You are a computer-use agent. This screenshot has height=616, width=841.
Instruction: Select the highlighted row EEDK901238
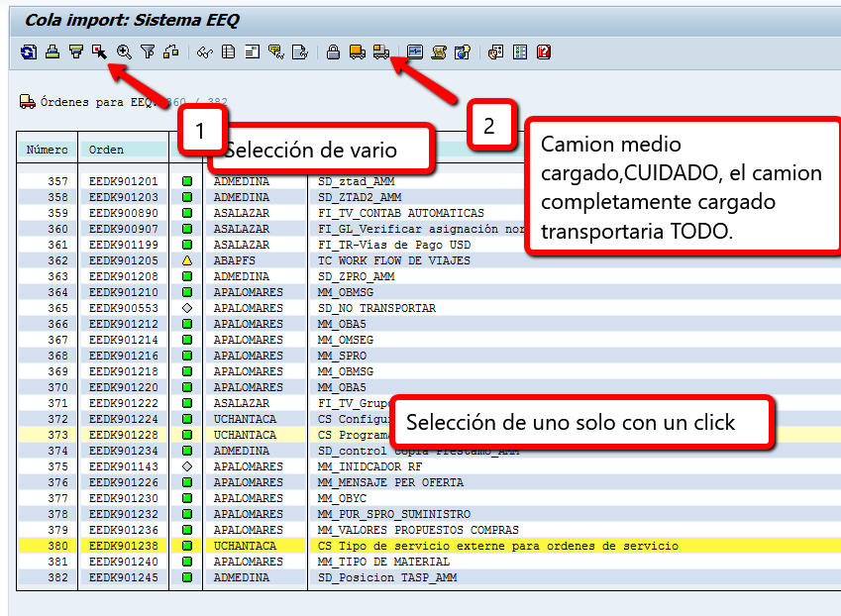click(124, 546)
